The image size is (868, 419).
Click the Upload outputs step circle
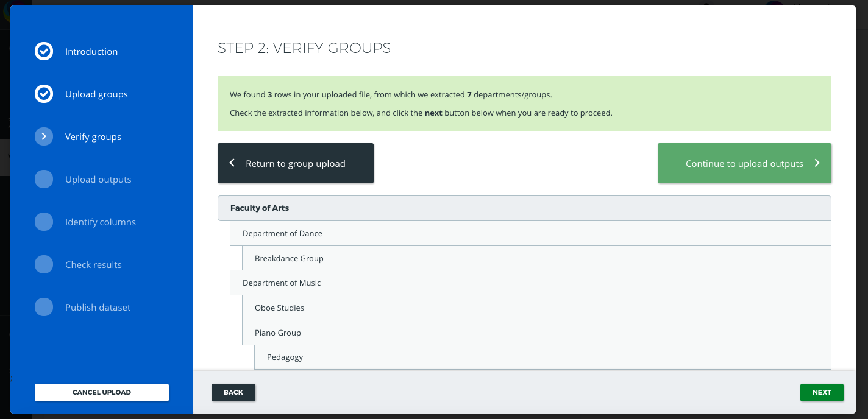click(x=44, y=180)
